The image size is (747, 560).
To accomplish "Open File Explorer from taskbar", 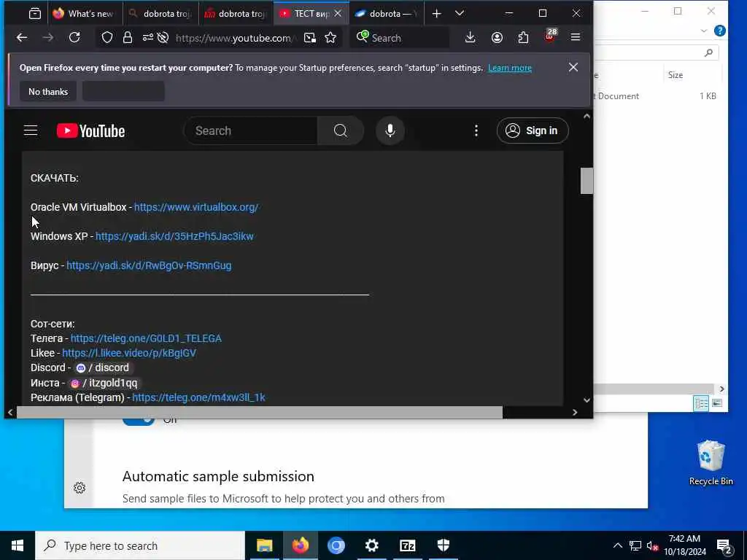I will pos(264,545).
